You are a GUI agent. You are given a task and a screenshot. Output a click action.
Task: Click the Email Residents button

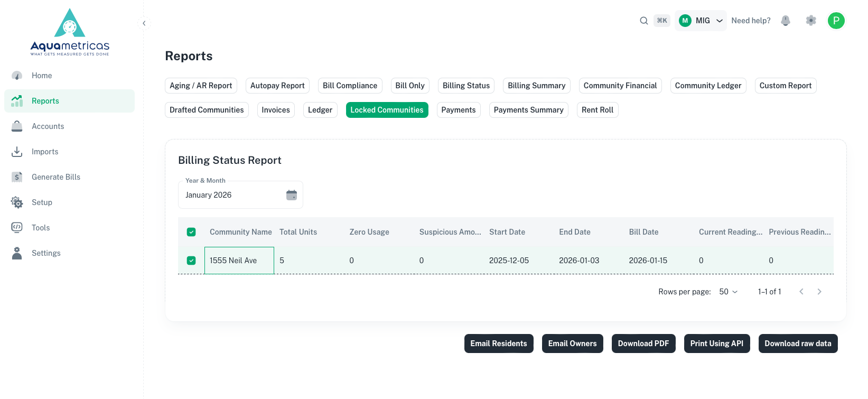click(x=499, y=344)
